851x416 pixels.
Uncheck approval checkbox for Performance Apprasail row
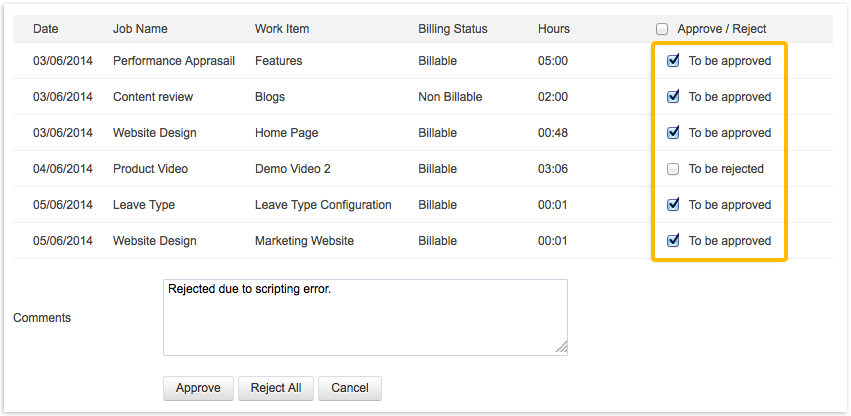pyautogui.click(x=673, y=61)
